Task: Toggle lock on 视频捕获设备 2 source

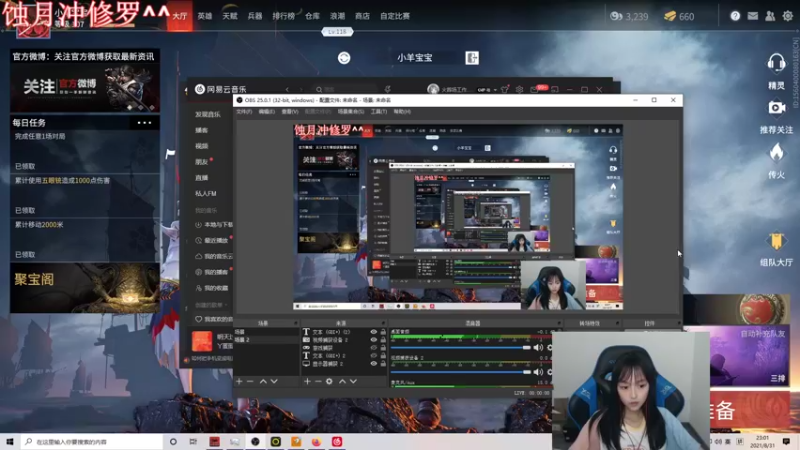Action: [383, 339]
